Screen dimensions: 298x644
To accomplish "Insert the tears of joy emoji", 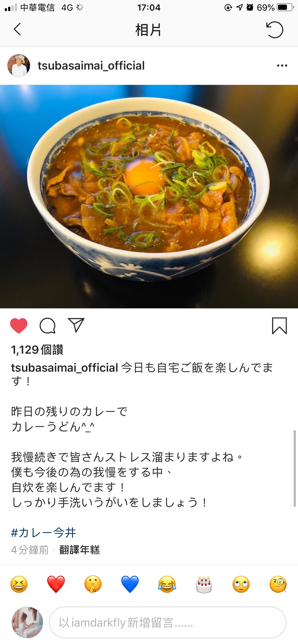I will [x=167, y=584].
